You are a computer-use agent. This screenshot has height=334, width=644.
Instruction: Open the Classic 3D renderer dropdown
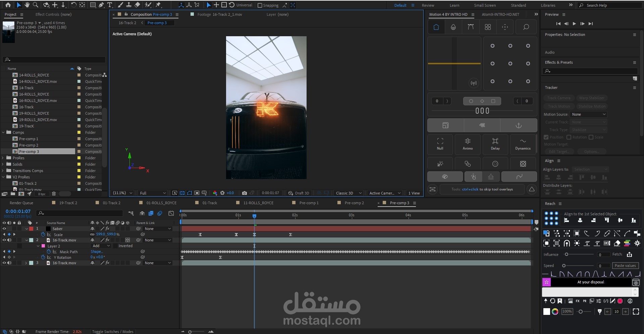tap(348, 193)
